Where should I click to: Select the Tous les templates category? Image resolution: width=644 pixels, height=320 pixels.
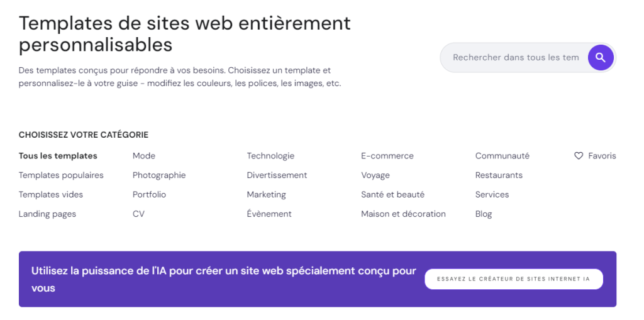pyautogui.click(x=58, y=156)
